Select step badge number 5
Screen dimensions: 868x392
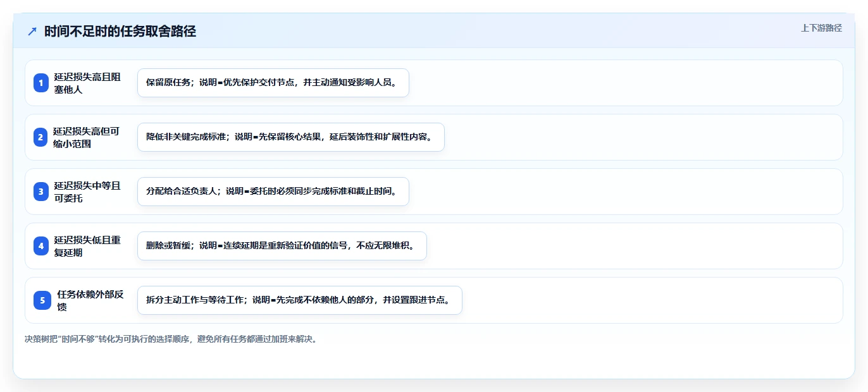pos(42,300)
